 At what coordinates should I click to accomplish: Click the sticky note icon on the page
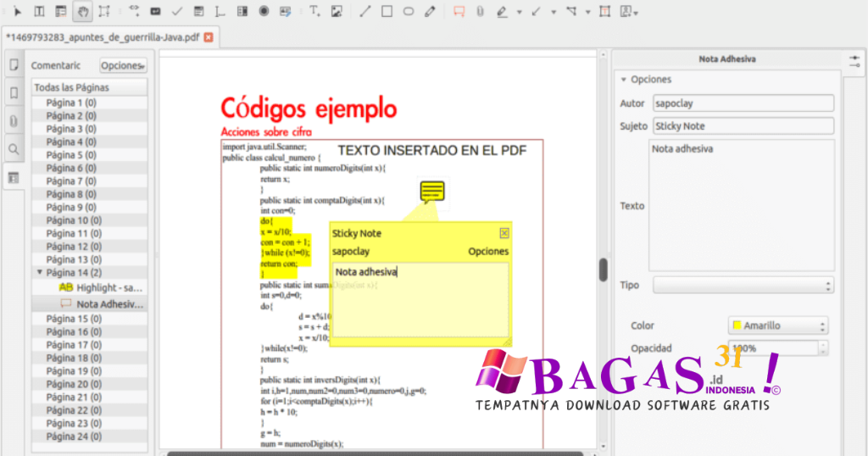[432, 192]
